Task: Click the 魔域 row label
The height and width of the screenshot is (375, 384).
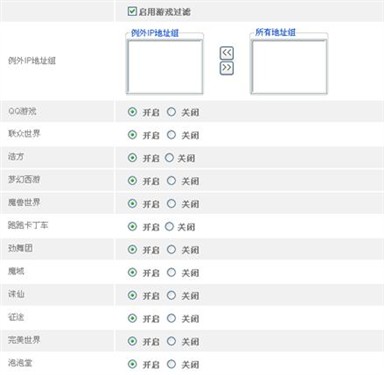Action: (x=16, y=271)
